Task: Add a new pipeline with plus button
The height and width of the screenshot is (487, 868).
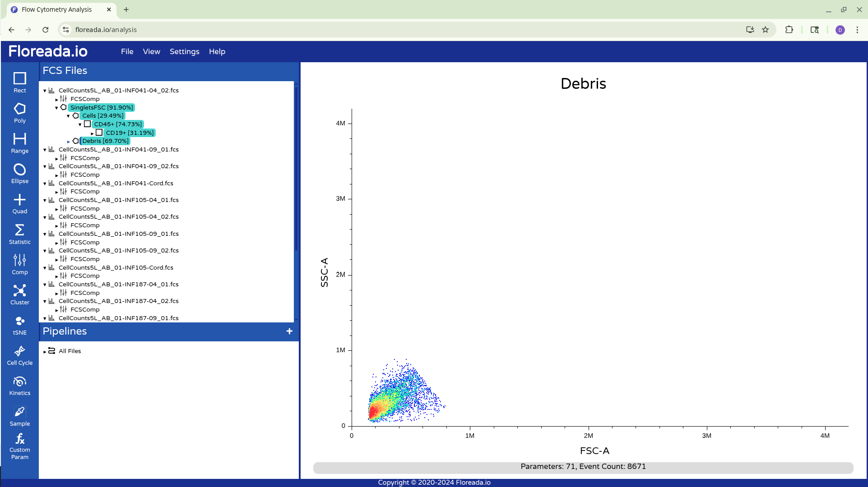Action: (x=289, y=331)
